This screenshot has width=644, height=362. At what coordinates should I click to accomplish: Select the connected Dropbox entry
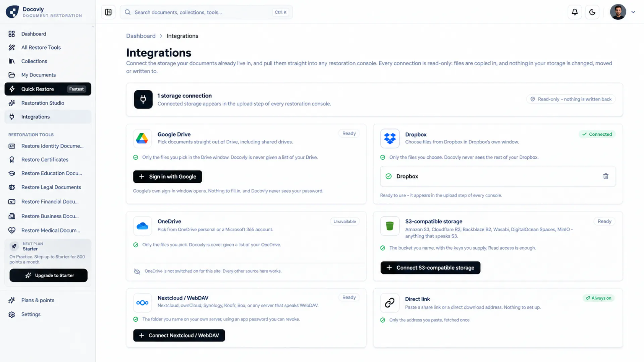(498, 177)
